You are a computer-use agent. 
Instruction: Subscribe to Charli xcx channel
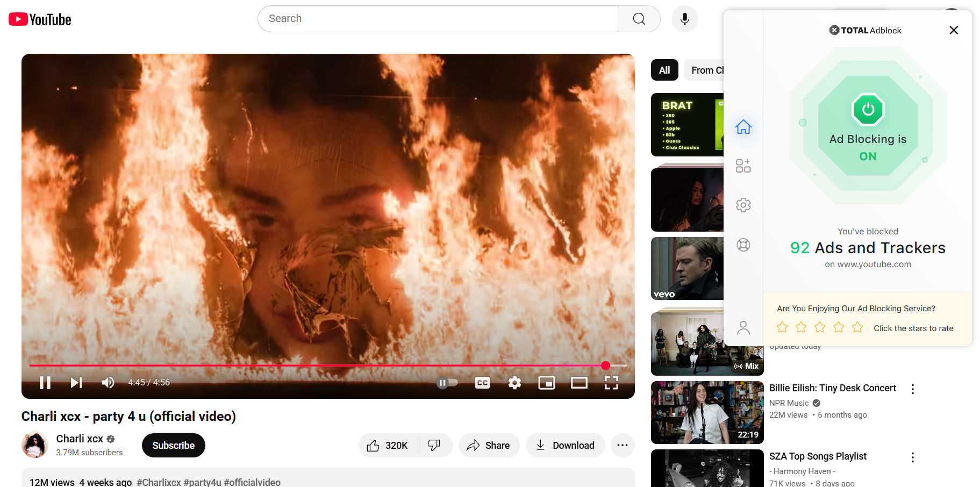(173, 445)
